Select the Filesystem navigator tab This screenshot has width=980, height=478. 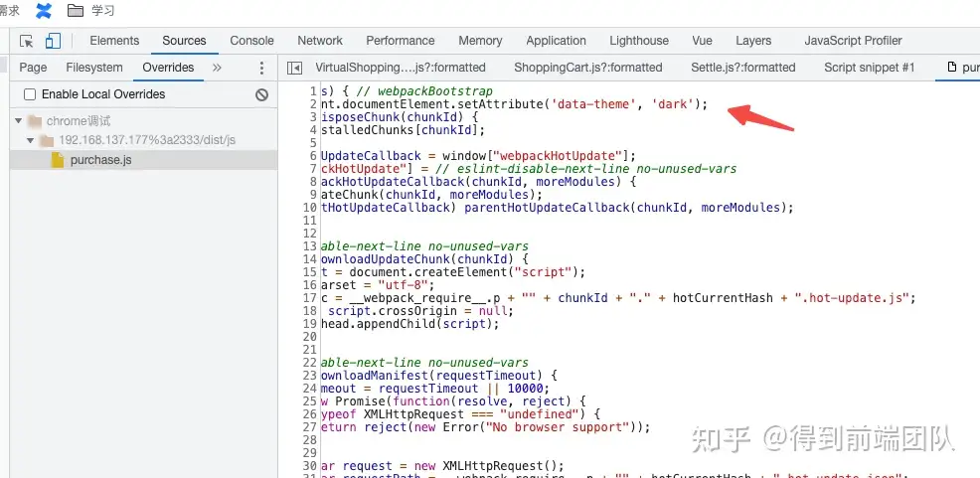(x=94, y=68)
